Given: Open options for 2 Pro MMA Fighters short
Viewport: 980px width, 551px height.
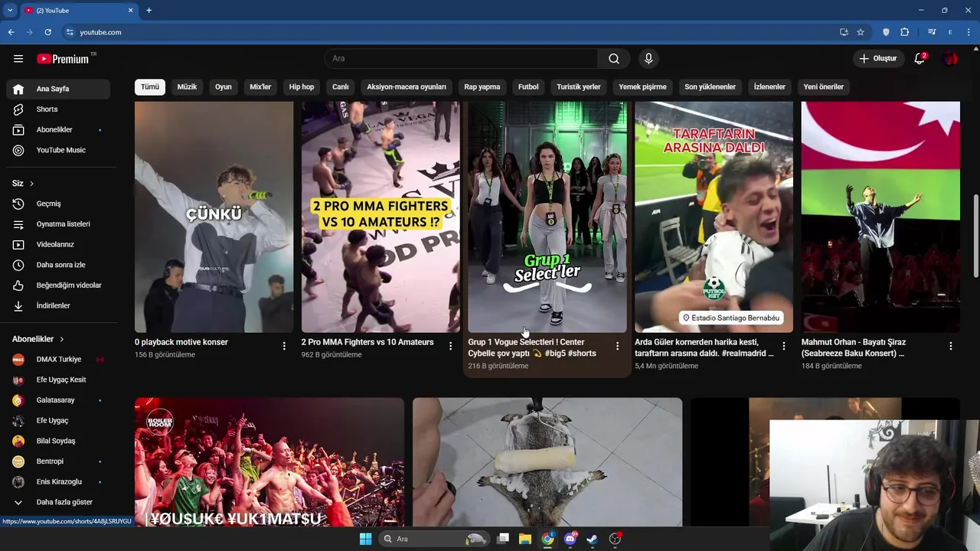Looking at the screenshot, I should (450, 347).
